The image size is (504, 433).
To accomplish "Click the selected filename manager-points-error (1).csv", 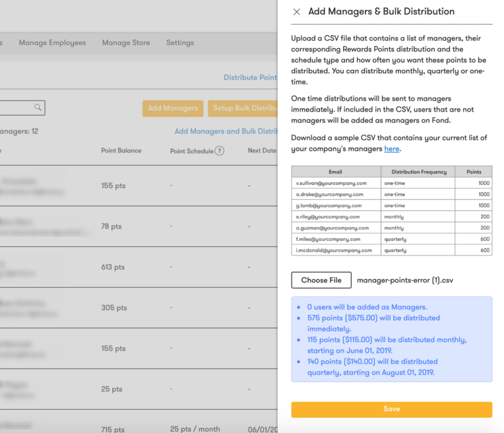I will (x=405, y=280).
